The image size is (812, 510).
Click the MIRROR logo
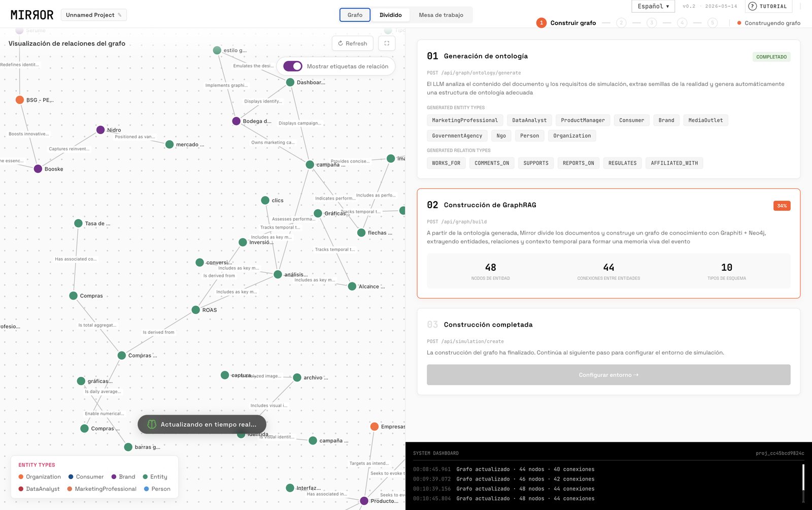[32, 15]
